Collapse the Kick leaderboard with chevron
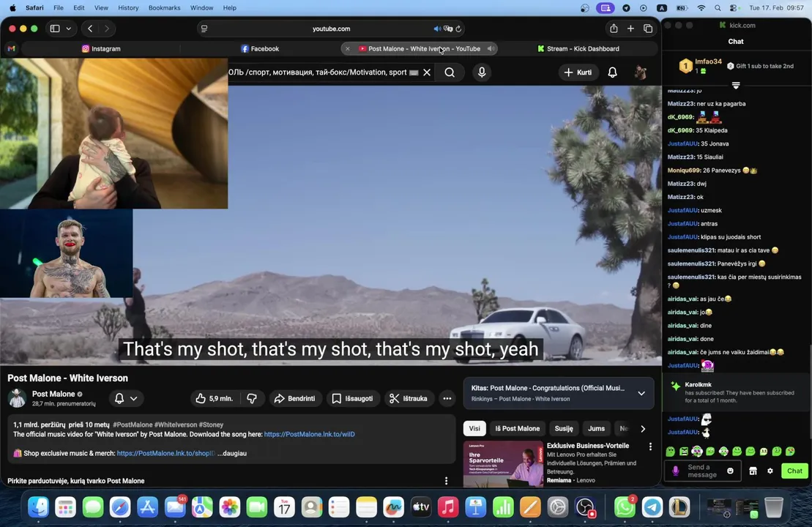 click(736, 85)
